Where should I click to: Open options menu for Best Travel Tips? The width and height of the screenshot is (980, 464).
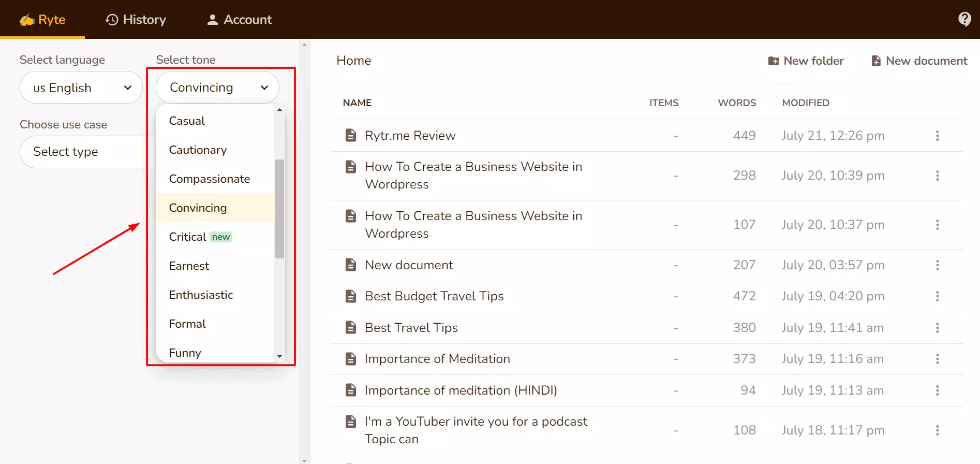(937, 328)
